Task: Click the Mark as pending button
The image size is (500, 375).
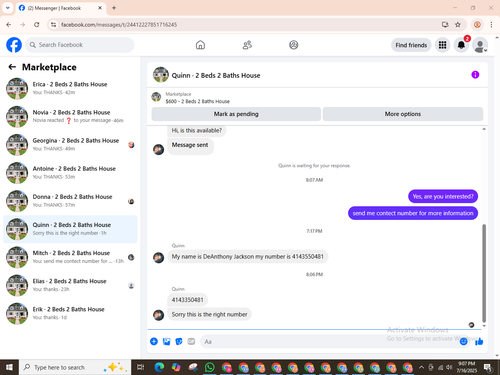Action: coord(236,114)
